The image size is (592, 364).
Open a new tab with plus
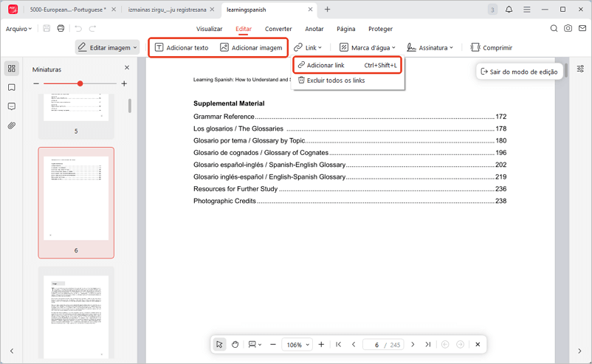[x=327, y=10]
